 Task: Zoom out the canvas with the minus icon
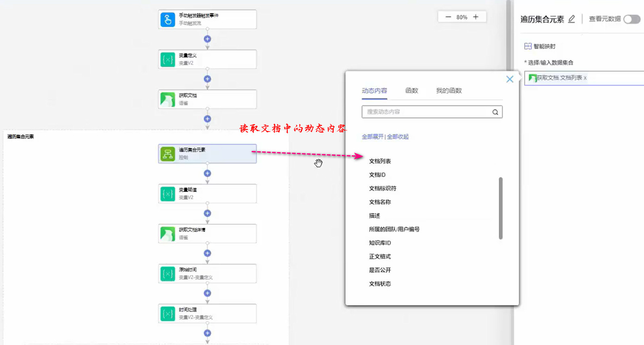(x=448, y=17)
